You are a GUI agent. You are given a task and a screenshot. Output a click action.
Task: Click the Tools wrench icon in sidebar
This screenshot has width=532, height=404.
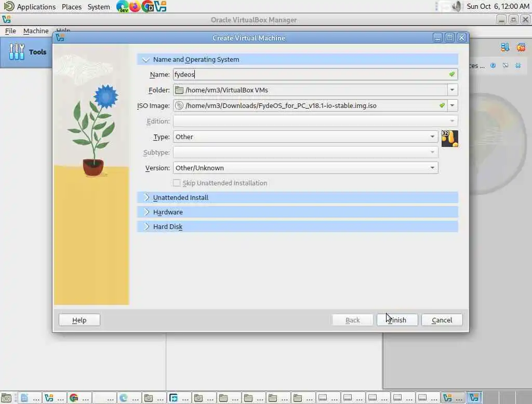point(16,52)
